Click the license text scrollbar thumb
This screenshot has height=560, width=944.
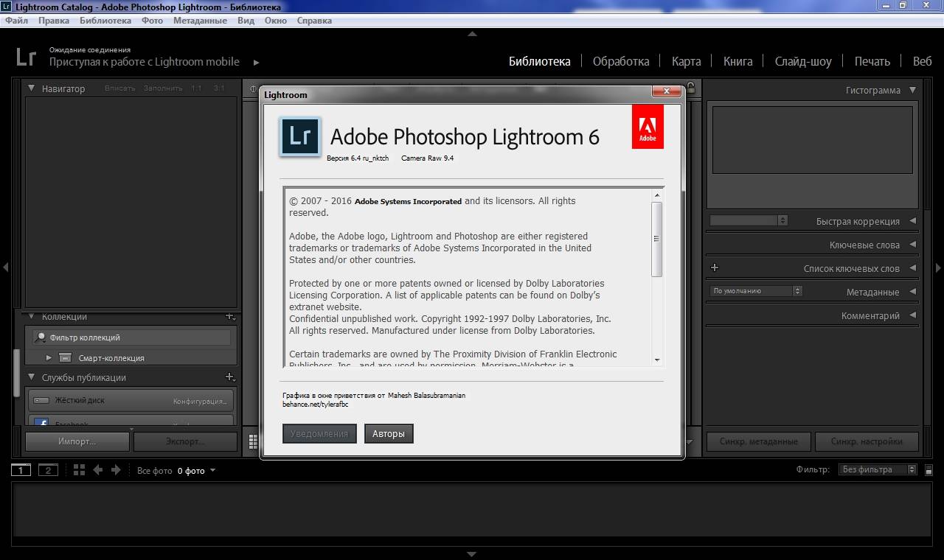tap(656, 239)
